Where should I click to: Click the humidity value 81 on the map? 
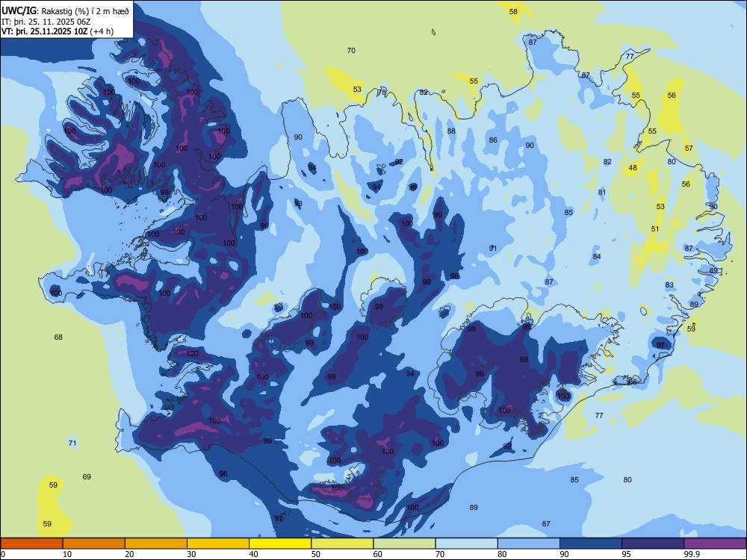(x=602, y=193)
